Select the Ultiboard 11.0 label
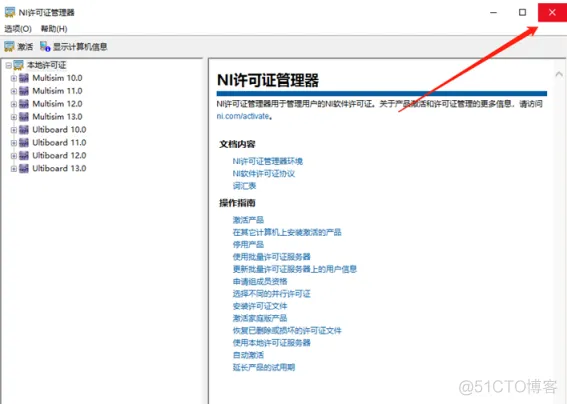Viewport: 567px width, 405px height. (x=59, y=143)
